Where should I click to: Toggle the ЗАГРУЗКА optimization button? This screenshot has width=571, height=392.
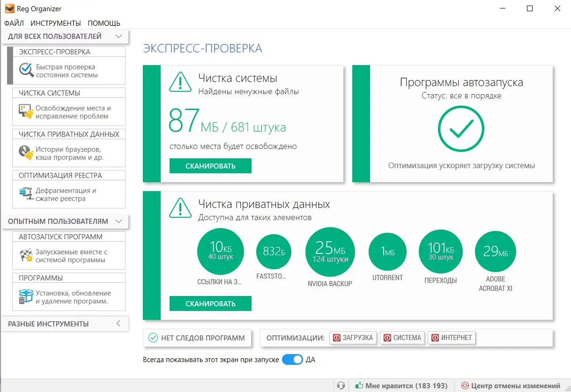[x=353, y=338]
